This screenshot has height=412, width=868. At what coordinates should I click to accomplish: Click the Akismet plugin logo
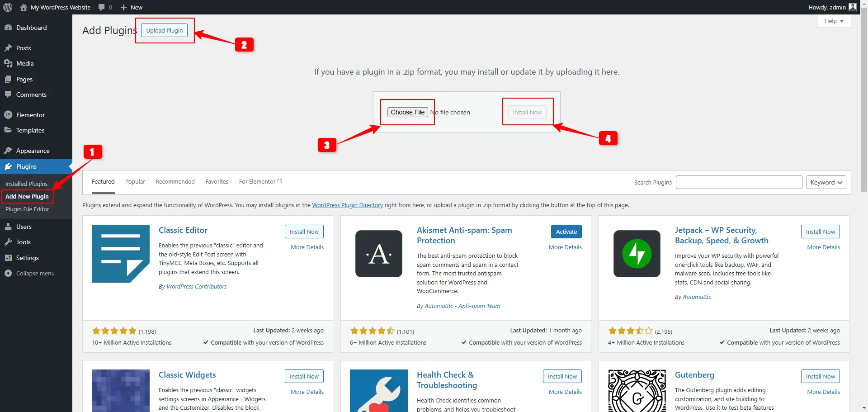click(379, 254)
